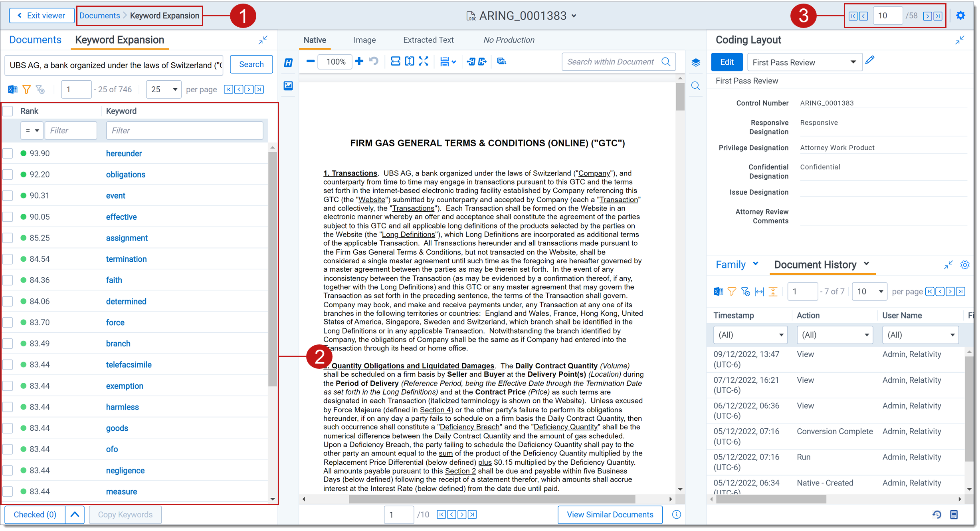The height and width of the screenshot is (531, 980).
Task: Open the image thumbnail pane icon
Action: [x=288, y=86]
